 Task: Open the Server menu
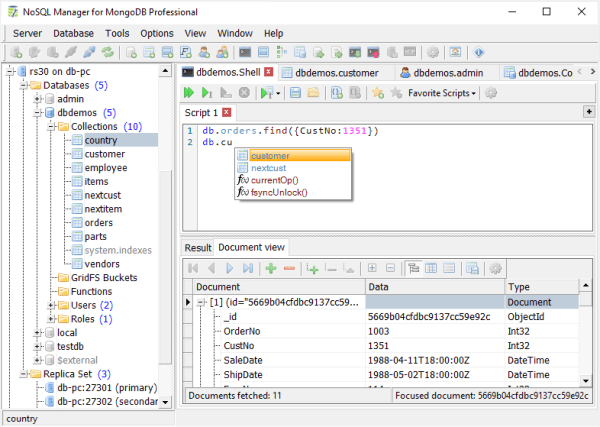coord(27,34)
